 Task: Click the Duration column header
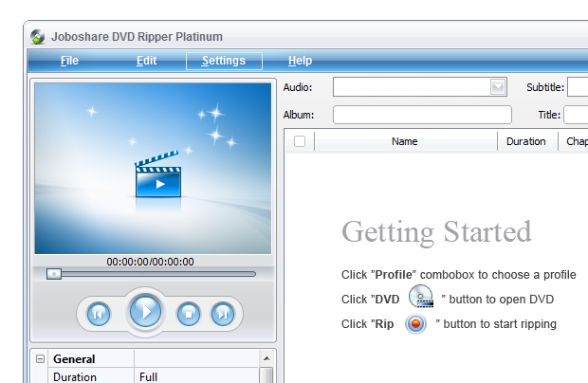527,141
